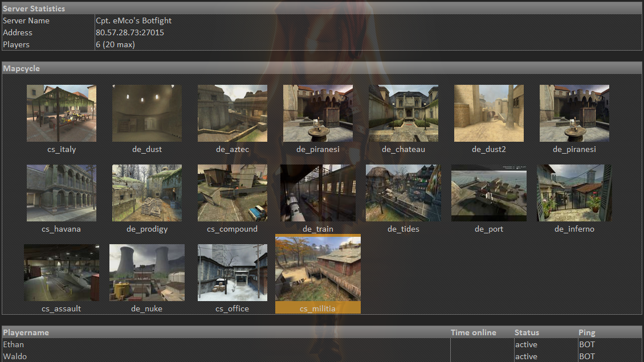Choose the de_aztec map thumbnail
This screenshot has width=644, height=362.
[233, 113]
